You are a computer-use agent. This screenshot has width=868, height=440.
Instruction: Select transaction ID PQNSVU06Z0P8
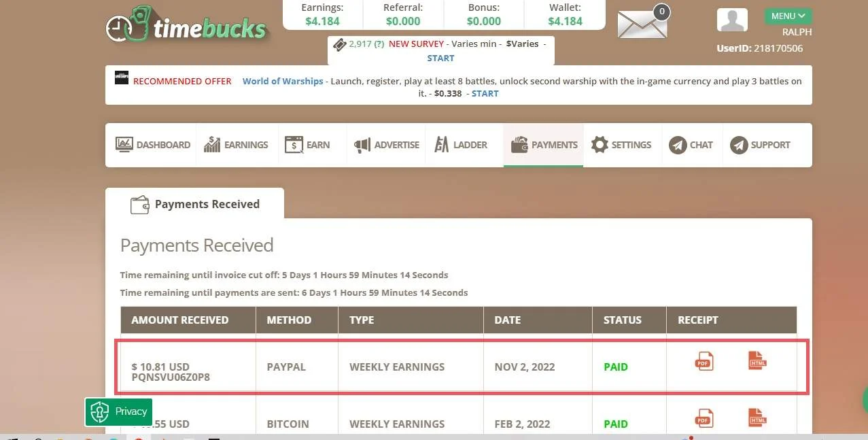click(x=171, y=377)
